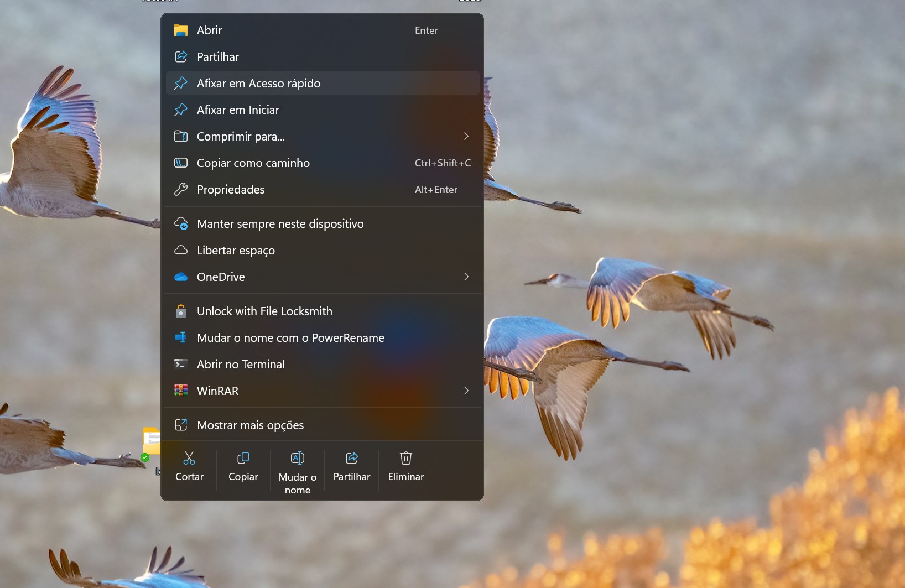Click the WinRAR icon in the menu
The image size is (905, 588).
tap(181, 391)
